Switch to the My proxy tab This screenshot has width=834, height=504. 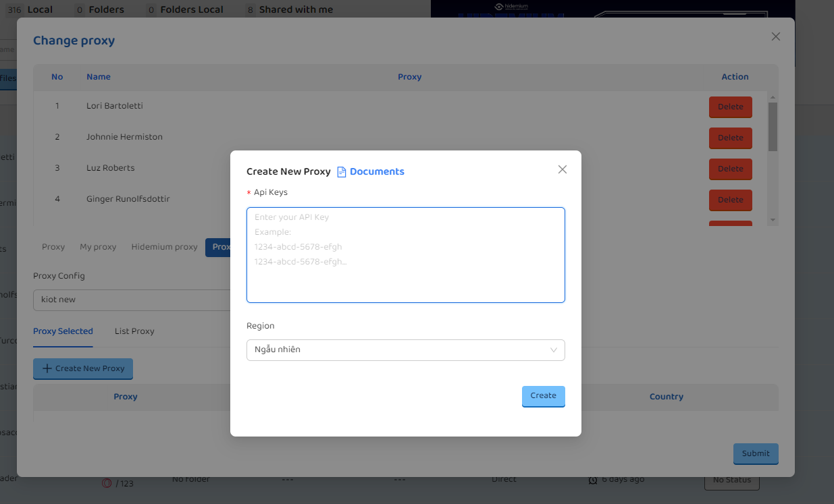pyautogui.click(x=98, y=247)
